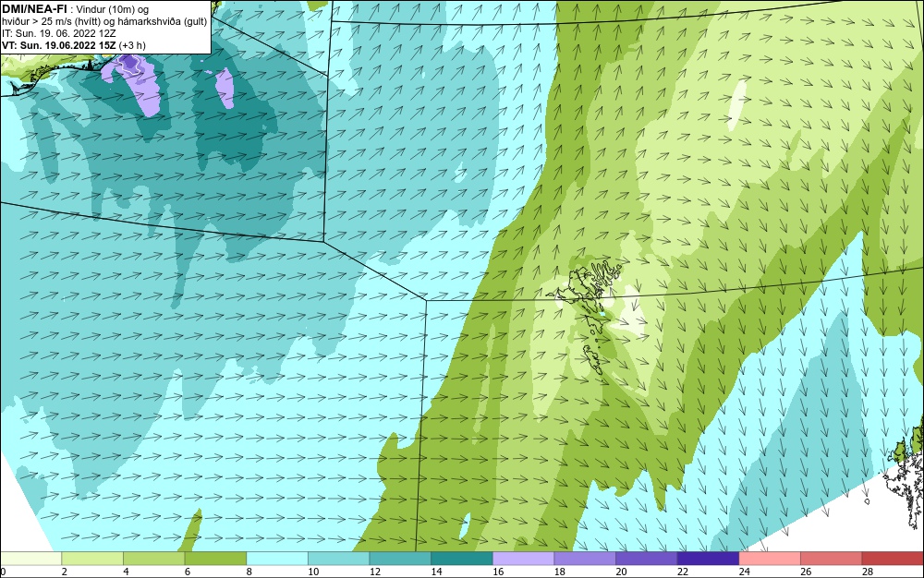Click the DMI/NEA-FI title text
This screenshot has height=578, width=924.
coord(35,9)
